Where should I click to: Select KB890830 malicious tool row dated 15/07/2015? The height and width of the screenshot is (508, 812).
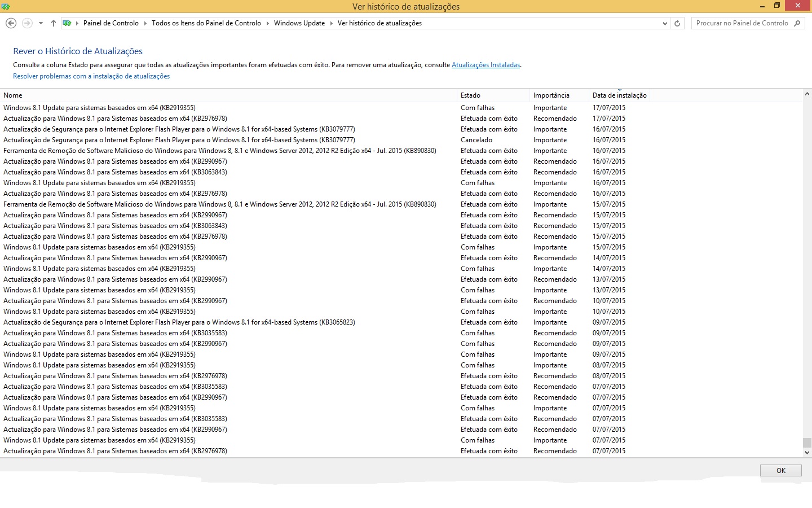click(x=401, y=204)
